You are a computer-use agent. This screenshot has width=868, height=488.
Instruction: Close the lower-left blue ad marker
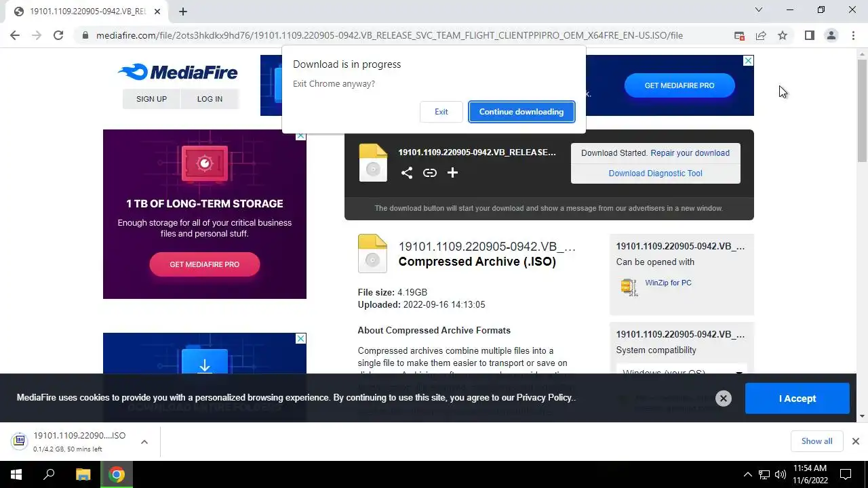click(301, 338)
